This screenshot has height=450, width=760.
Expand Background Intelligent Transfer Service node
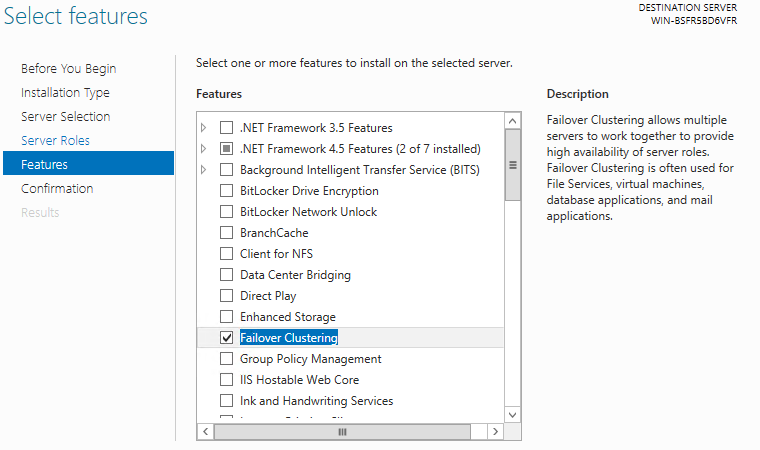click(x=204, y=170)
